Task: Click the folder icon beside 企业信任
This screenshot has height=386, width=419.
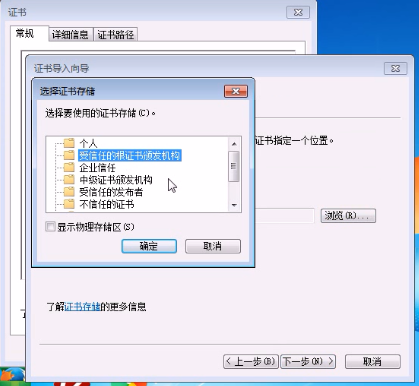Action: 69,167
